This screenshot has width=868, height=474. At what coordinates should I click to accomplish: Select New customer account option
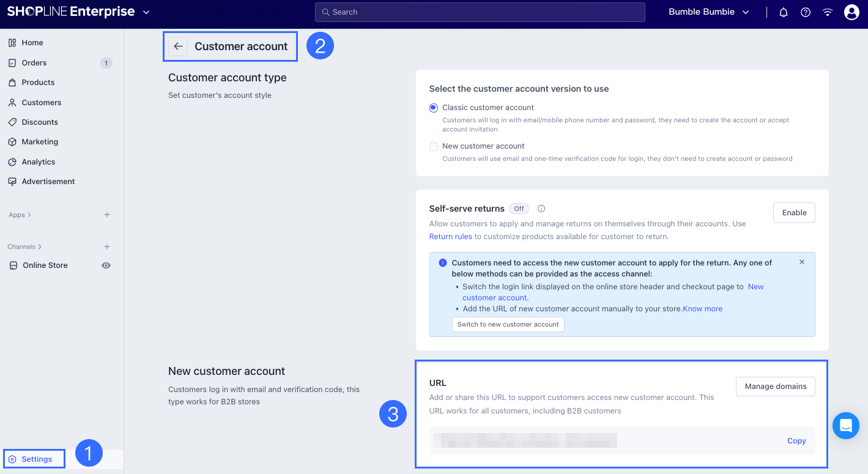[434, 146]
